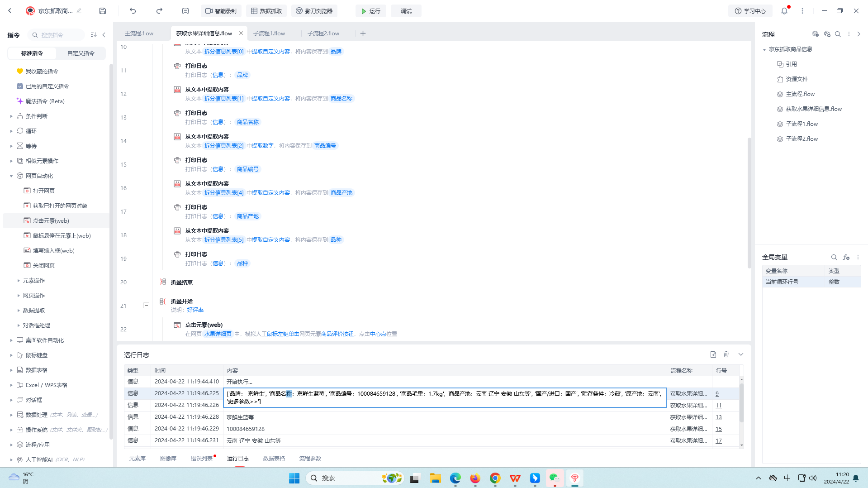Click the run log vertical scrollbar
This screenshot has height=488, width=868.
click(x=741, y=403)
